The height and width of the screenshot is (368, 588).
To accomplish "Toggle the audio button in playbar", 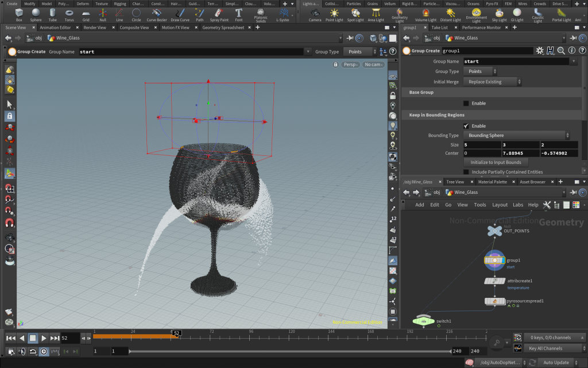I will point(22,351).
